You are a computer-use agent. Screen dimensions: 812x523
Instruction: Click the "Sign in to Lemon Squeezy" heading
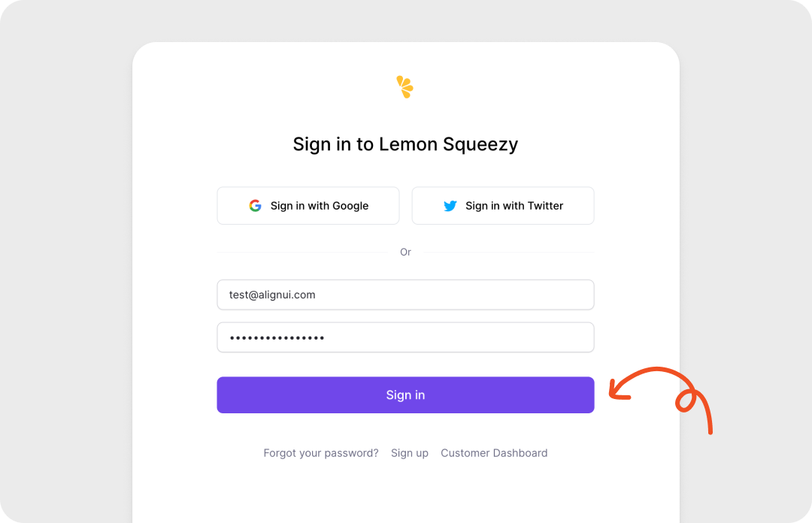405,144
